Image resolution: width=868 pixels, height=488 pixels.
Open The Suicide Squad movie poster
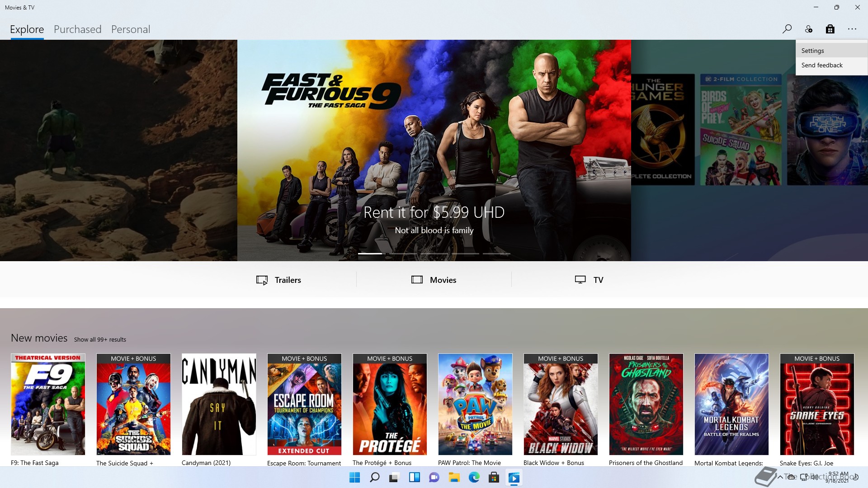pos(133,404)
